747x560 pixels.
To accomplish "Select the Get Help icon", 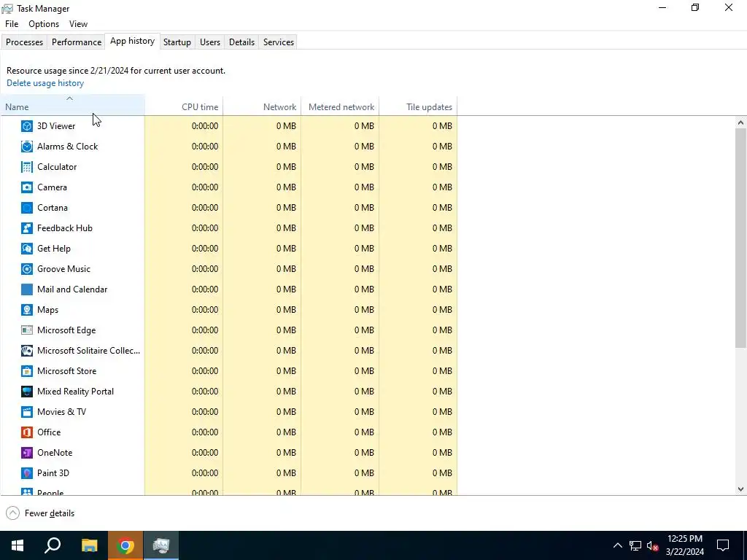I will (x=27, y=249).
